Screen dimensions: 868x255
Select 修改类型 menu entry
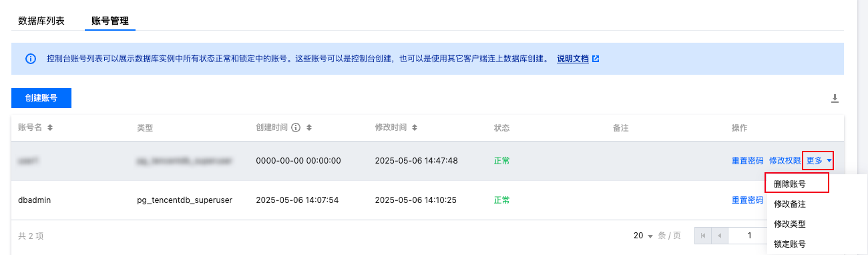[789, 224]
